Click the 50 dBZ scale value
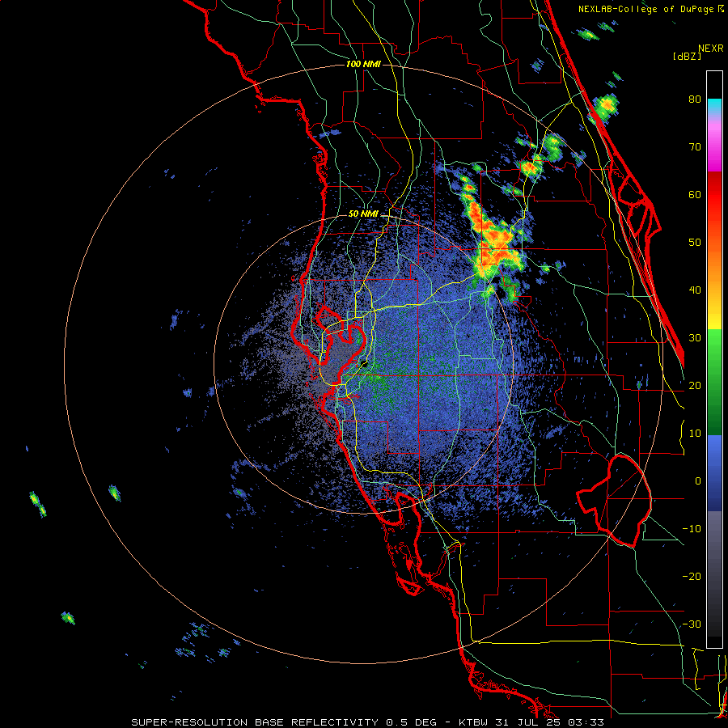Screen dimensions: 728x728 695,243
